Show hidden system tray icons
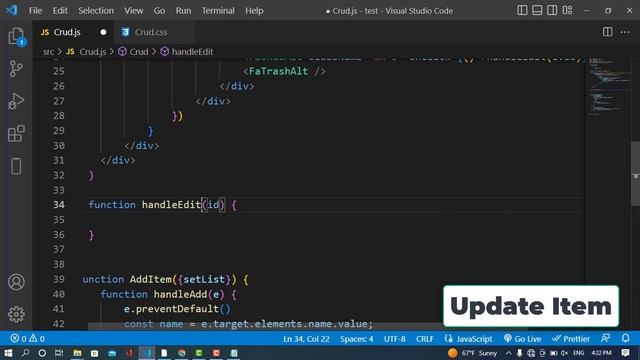Screen dimensions: 640x360 point(509,353)
